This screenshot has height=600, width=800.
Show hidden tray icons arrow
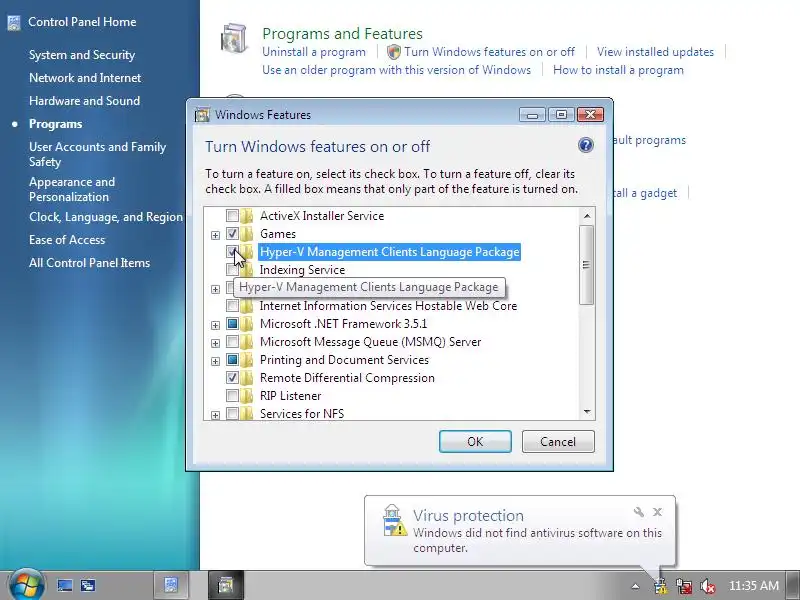click(x=635, y=586)
